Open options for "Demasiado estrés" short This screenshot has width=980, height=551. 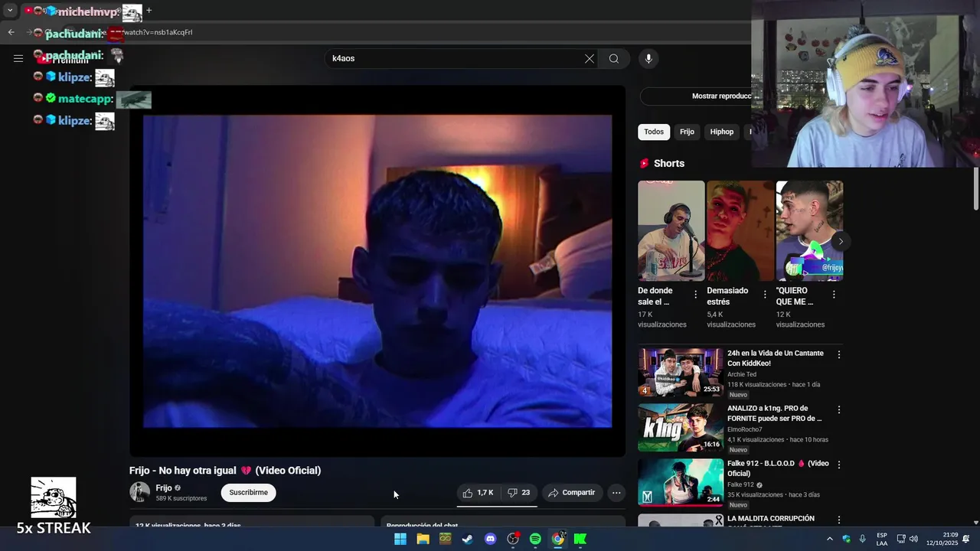tap(765, 295)
